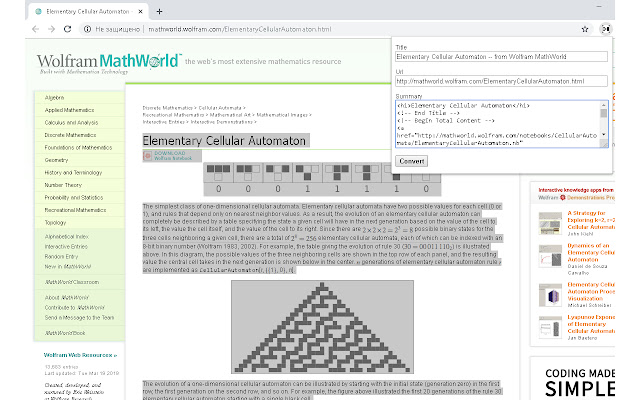Click the Mathematical Art breadcrumb link
This screenshot has width=640, height=400.
click(230, 115)
